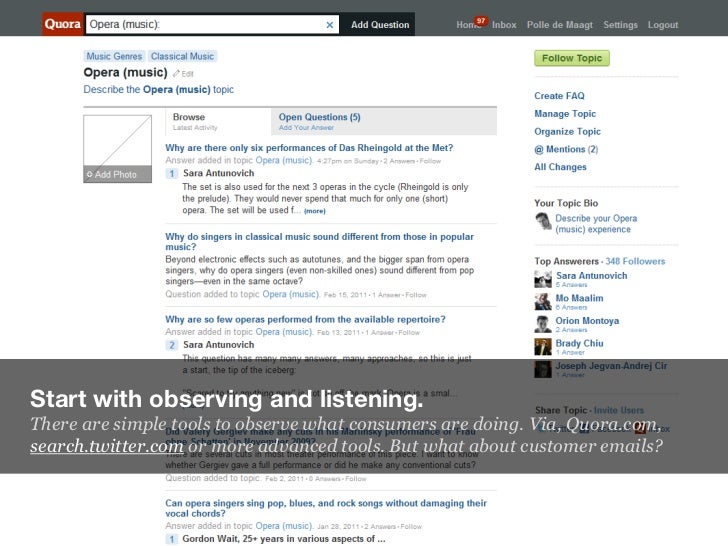Open top answerer Sara Antunovich's profile
Screen dimensions: 728x546
[592, 275]
